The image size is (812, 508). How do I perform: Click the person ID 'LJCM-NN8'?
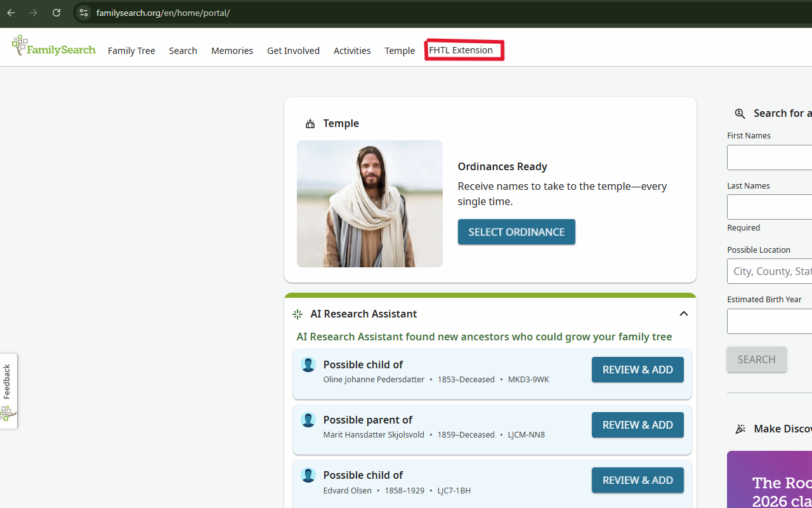point(526,435)
